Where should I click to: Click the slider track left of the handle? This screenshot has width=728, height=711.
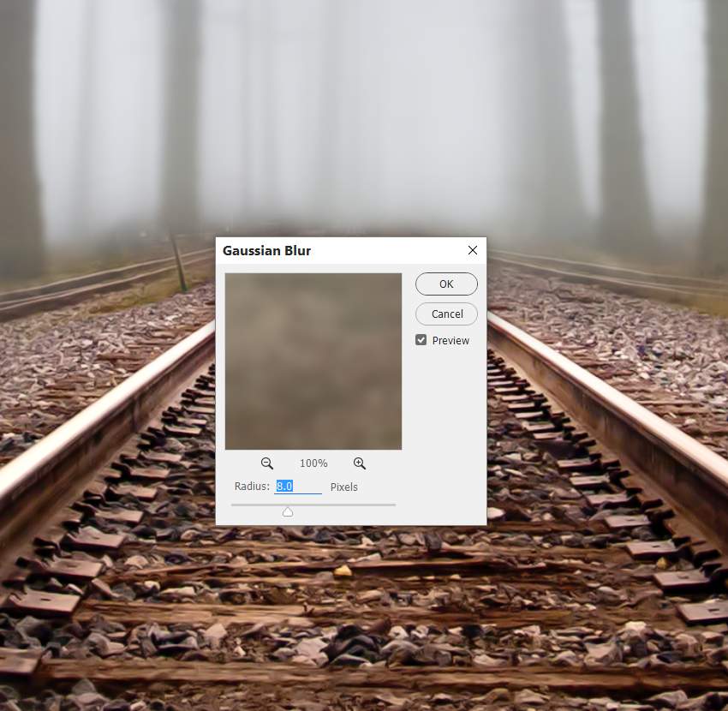tap(253, 505)
